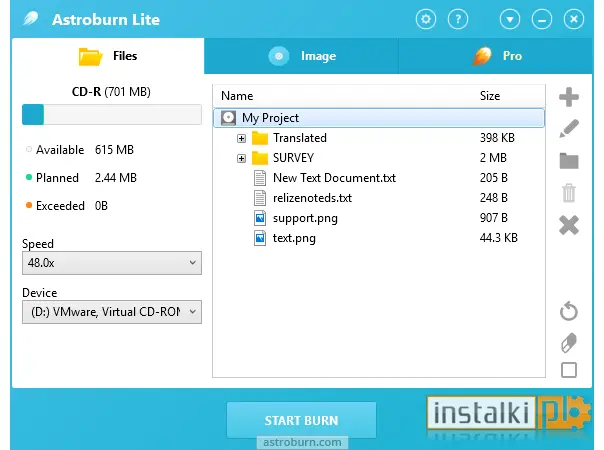Select New Text Document.txt
The width and height of the screenshot is (604, 450).
point(379,178)
